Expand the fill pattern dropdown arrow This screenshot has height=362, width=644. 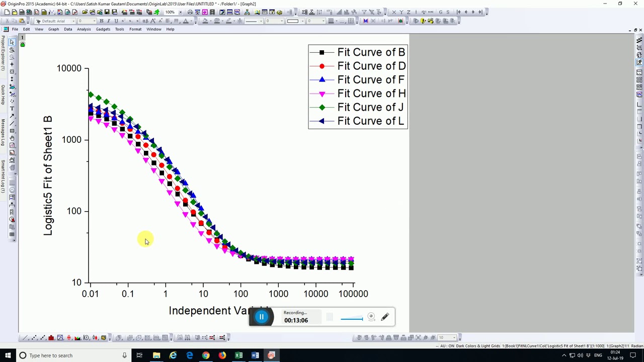pyautogui.click(x=337, y=21)
